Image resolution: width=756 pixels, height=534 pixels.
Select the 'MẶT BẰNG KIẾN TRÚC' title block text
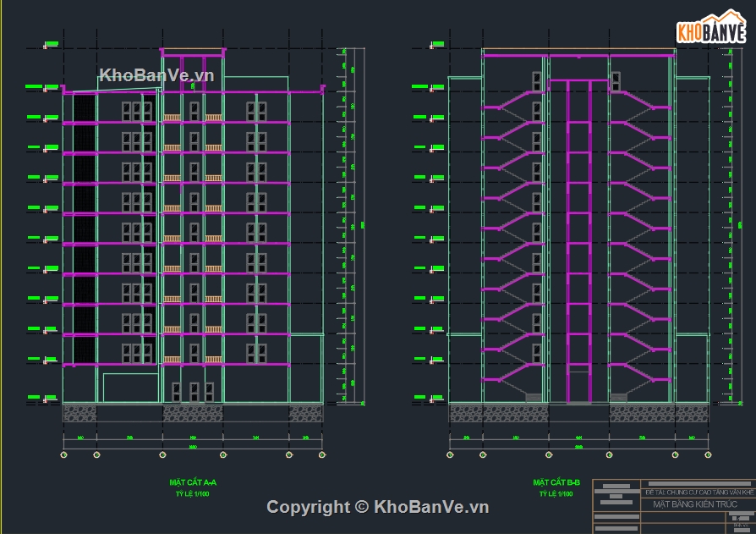(695, 504)
